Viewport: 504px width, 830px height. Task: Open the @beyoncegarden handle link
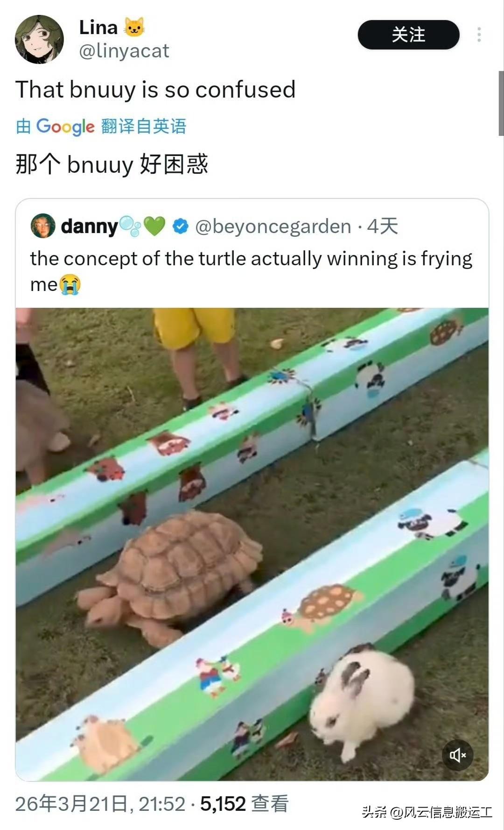coord(273,227)
